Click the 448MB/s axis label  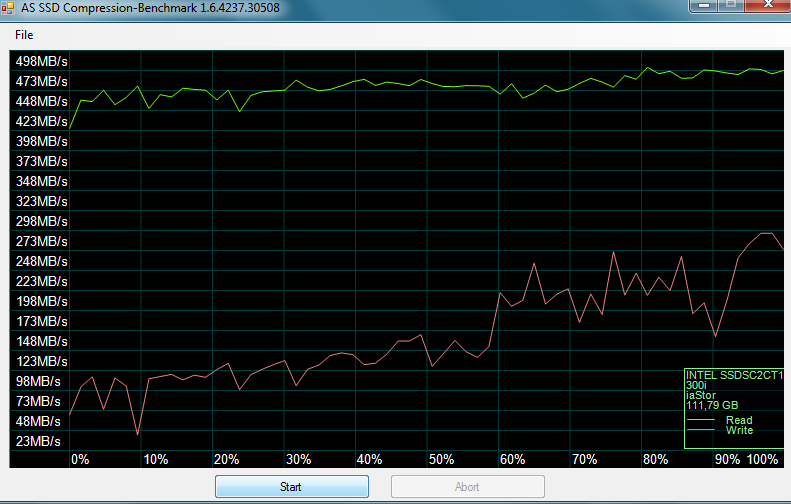pos(41,101)
